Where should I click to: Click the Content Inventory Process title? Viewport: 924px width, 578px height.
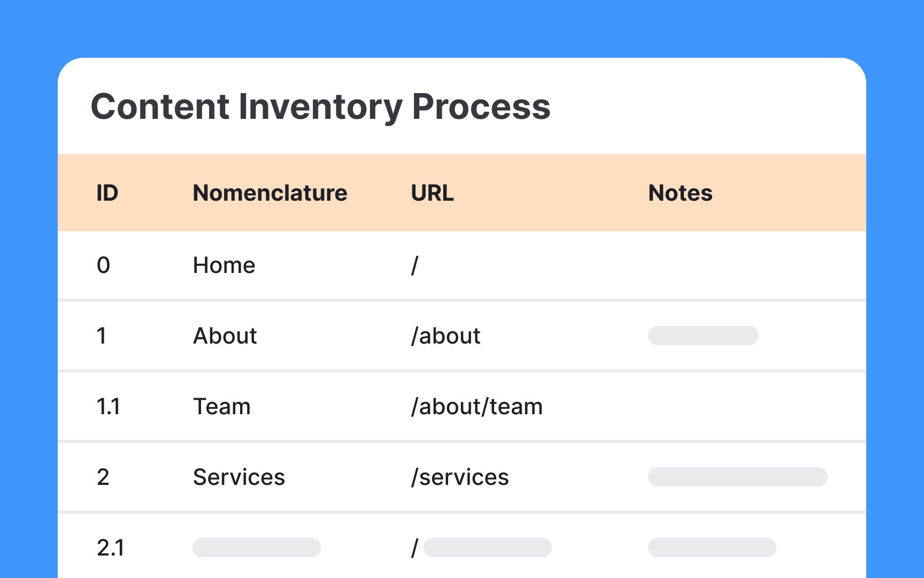320,107
